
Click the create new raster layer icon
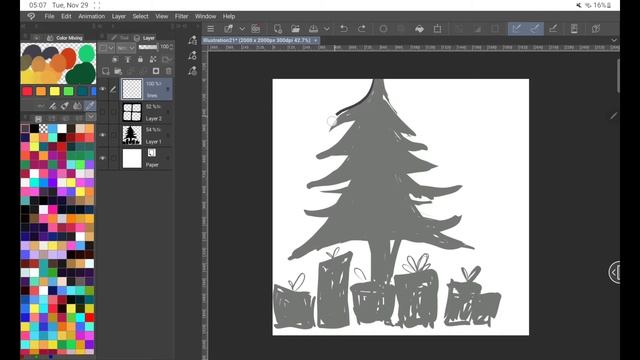tap(106, 71)
